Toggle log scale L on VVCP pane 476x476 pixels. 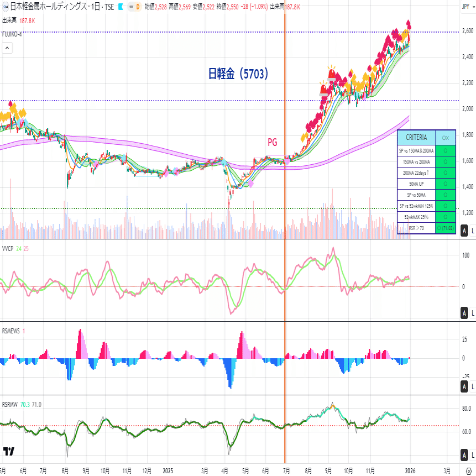[473, 313]
